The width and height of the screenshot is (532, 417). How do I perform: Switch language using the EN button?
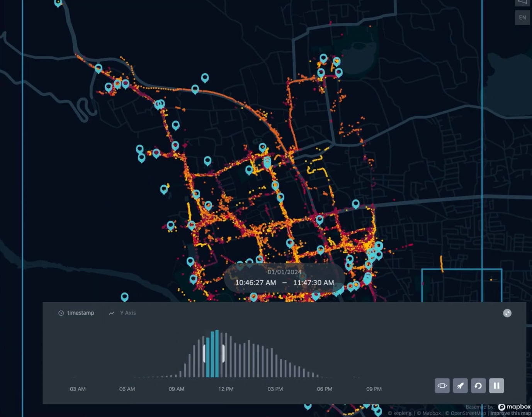pos(522,17)
